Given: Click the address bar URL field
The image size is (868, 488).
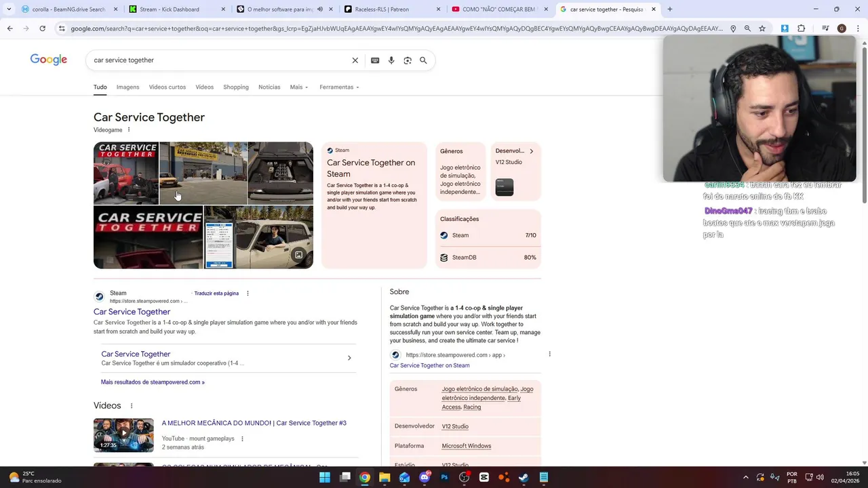Looking at the screenshot, I should pyautogui.click(x=397, y=28).
